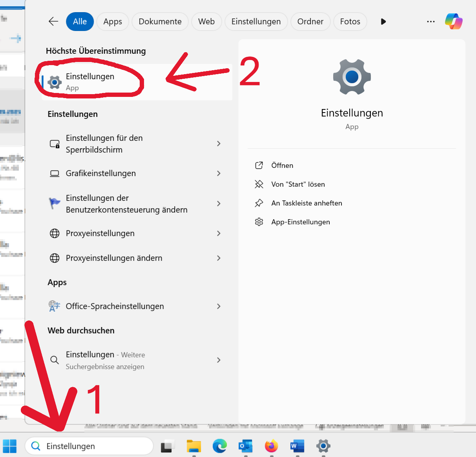The image size is (476, 457).
Task: Open File Explorer from taskbar
Action: 193,446
